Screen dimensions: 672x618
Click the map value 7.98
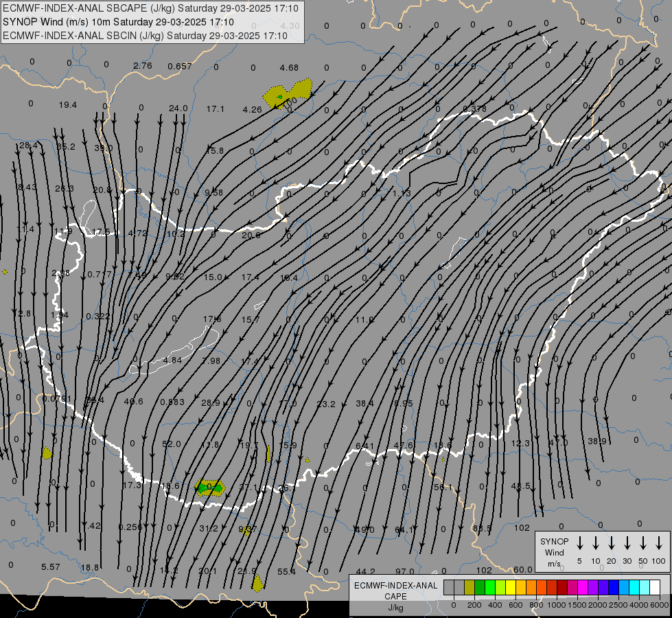point(211,360)
